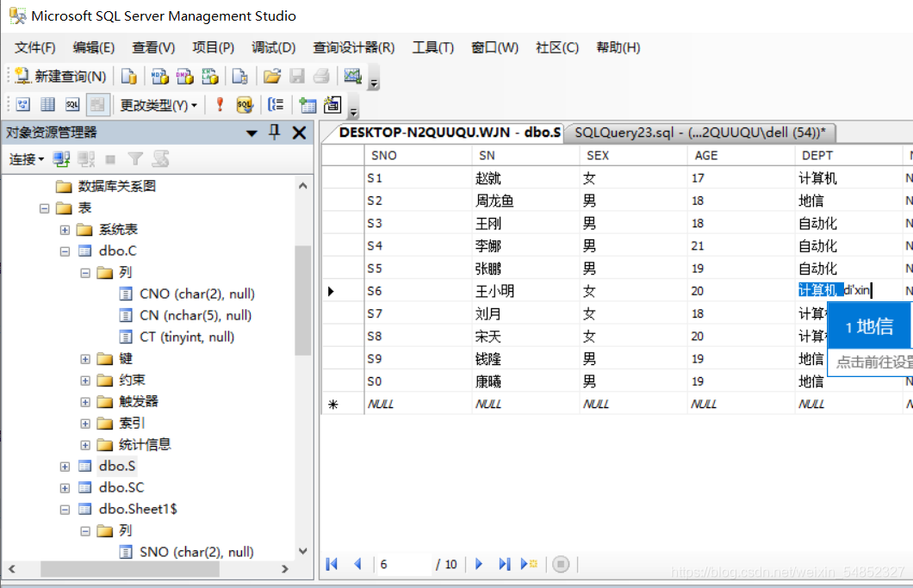
Task: Select the 数据库关系图 folder
Action: click(116, 186)
